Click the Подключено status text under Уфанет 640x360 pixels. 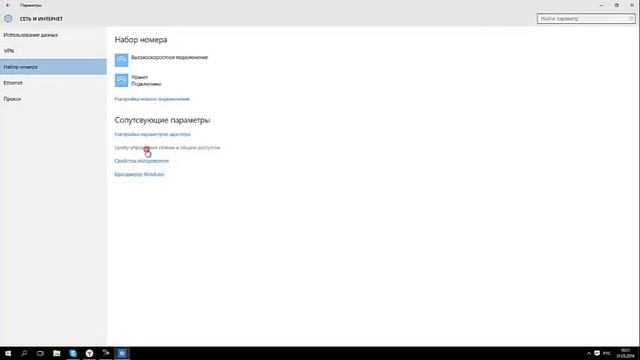(x=146, y=84)
